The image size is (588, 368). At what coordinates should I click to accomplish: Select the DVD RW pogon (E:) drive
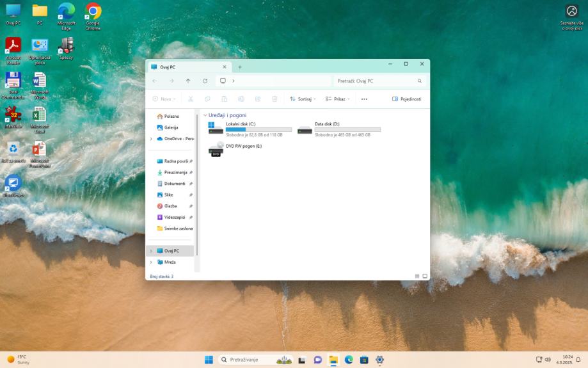[x=235, y=149]
